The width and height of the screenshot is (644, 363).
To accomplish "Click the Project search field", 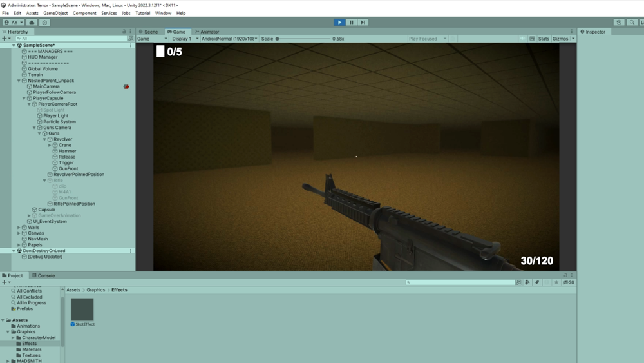I will coord(460,282).
